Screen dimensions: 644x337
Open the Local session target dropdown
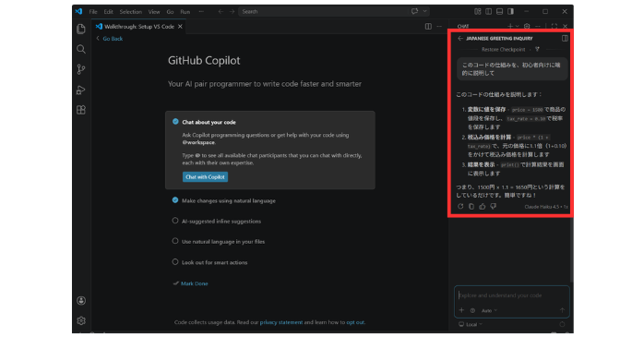coord(471,324)
